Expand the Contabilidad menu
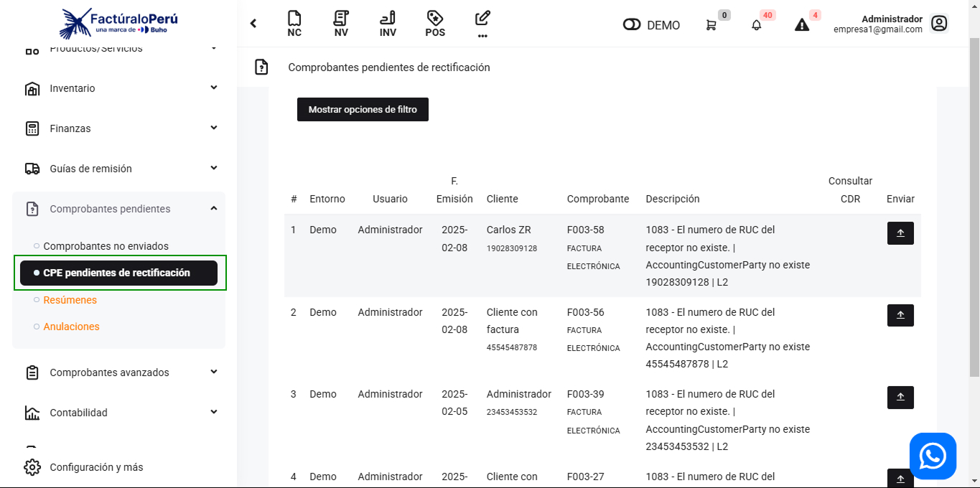 click(118, 413)
